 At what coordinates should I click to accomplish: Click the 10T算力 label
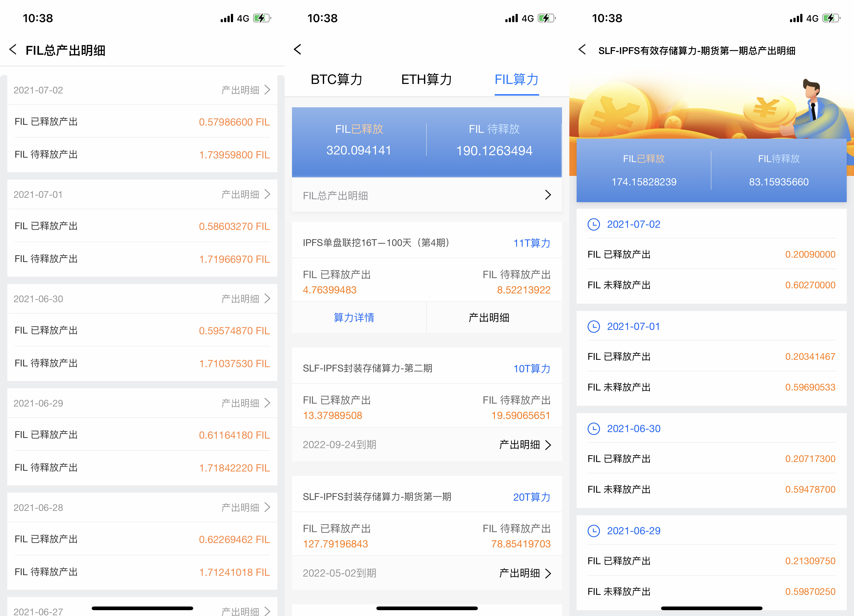tap(532, 369)
